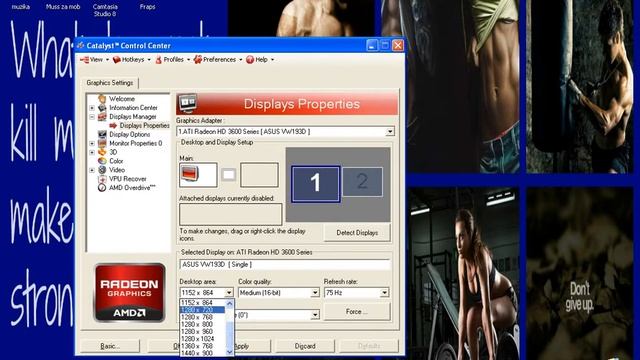Viewport: 640px width, 360px height.
Task: Open the Color quality dropdown
Action: coord(315,293)
